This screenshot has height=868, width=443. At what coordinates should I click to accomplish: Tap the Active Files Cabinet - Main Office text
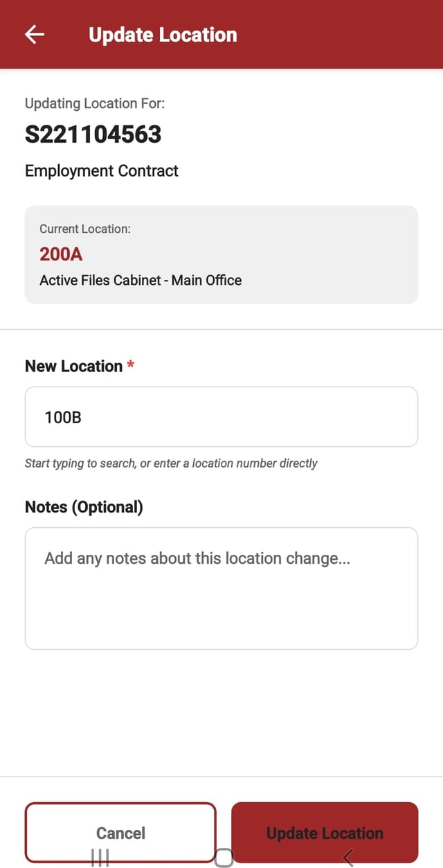click(x=140, y=280)
